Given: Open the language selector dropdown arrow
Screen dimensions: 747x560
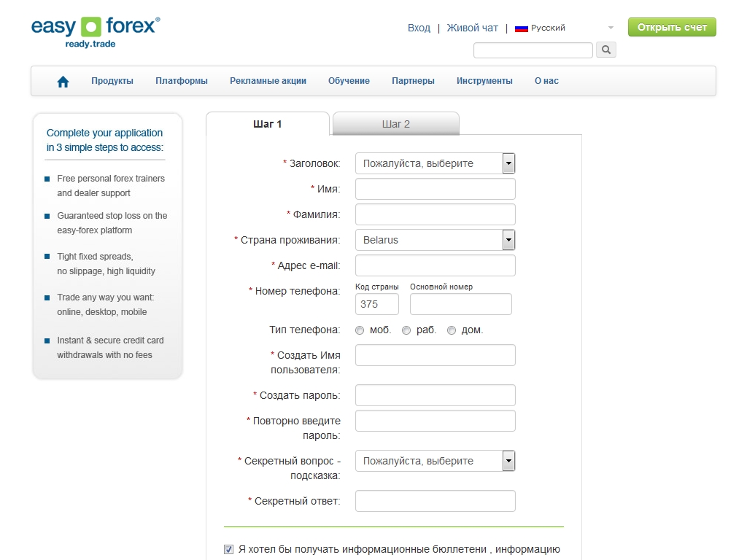Looking at the screenshot, I should coord(611,28).
